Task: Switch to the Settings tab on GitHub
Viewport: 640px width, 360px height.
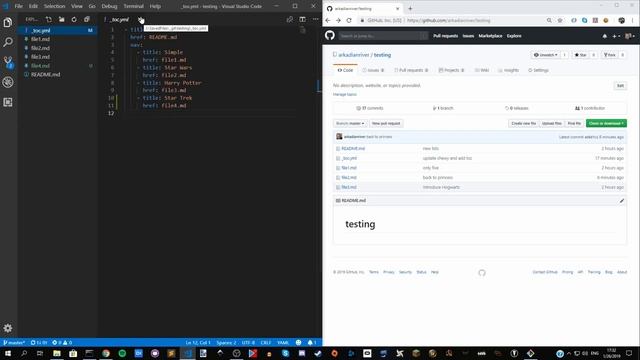Action: tap(538, 70)
